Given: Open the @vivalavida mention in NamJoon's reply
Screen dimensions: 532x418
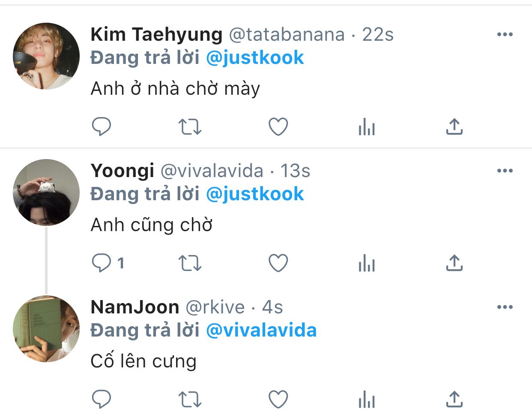Looking at the screenshot, I should pyautogui.click(x=261, y=331).
